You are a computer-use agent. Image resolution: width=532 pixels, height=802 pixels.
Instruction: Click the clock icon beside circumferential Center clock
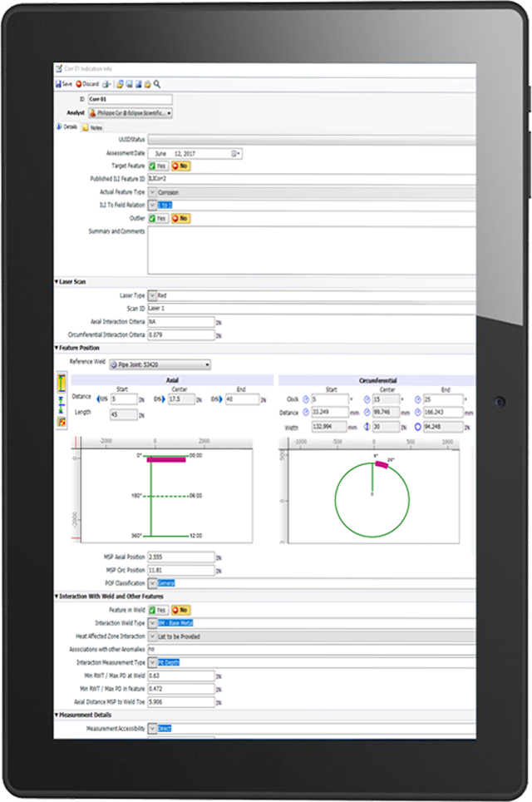(x=367, y=399)
